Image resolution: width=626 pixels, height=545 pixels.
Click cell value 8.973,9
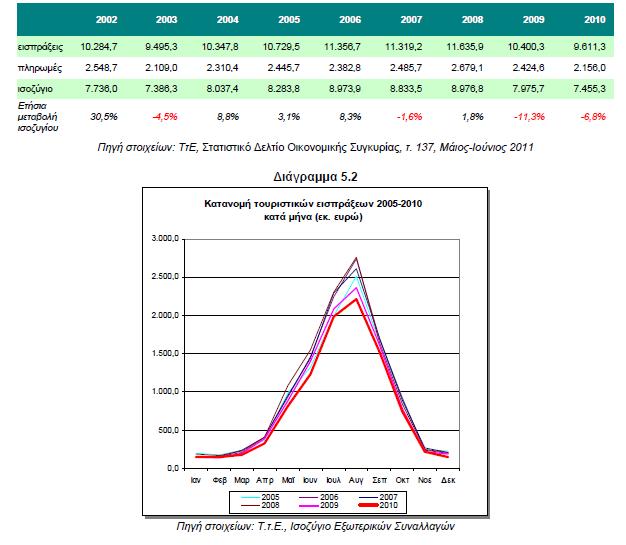click(x=345, y=89)
